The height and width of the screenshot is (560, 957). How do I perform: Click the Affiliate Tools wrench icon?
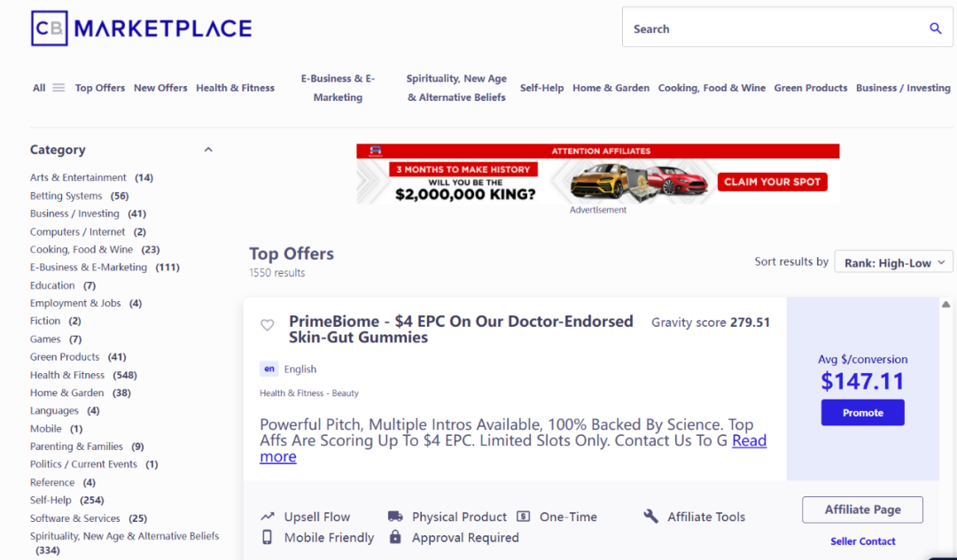(x=650, y=517)
